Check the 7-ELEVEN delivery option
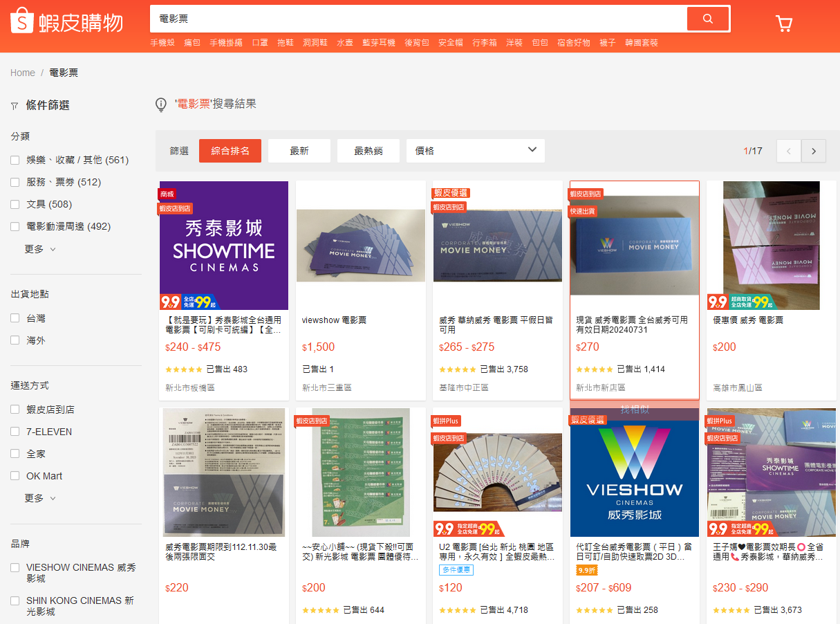The image size is (840, 624). [x=15, y=432]
